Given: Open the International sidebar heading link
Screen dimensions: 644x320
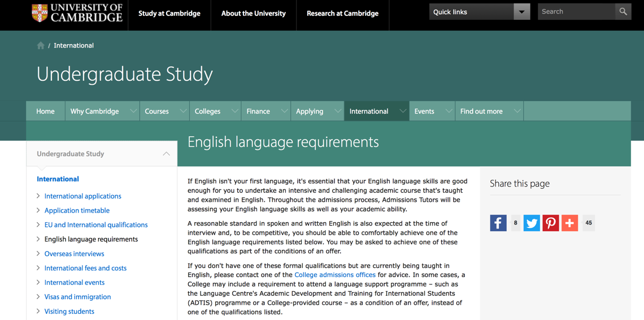Looking at the screenshot, I should (58, 179).
